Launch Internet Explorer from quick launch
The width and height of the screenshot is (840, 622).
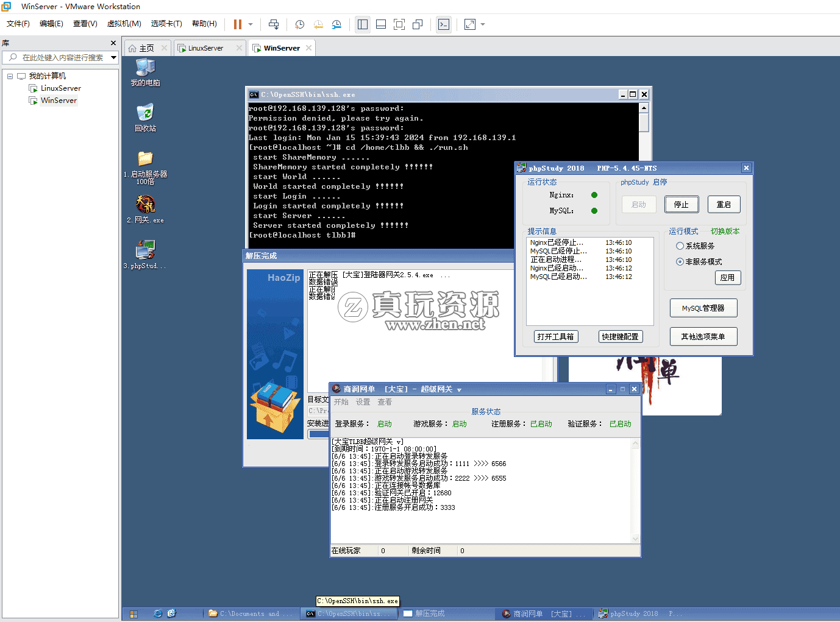click(158, 613)
